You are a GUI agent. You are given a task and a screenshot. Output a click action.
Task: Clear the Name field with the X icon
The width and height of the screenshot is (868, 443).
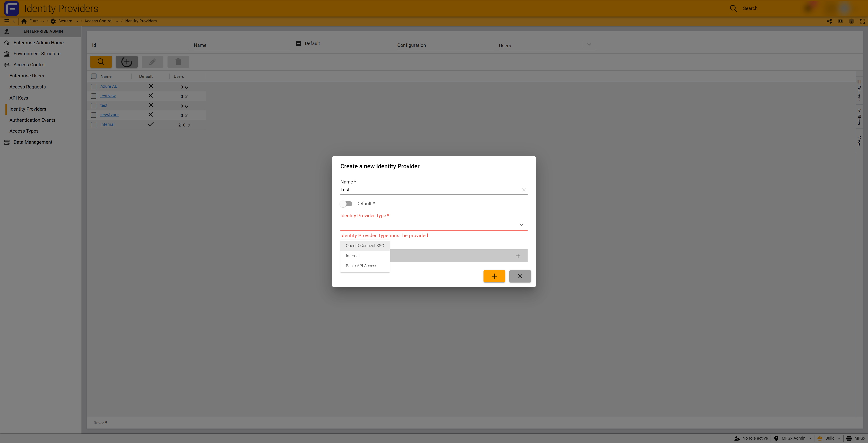524,190
